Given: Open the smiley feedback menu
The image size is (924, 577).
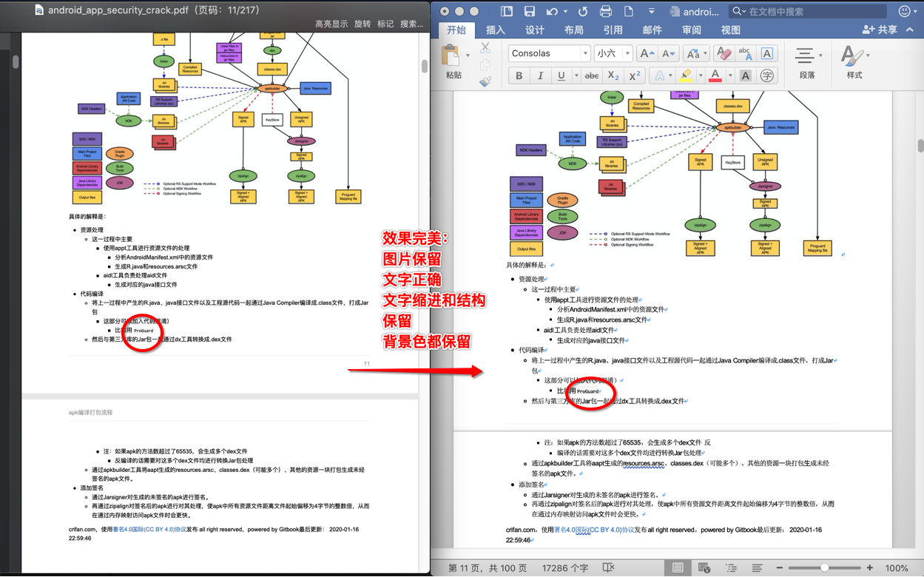Looking at the screenshot, I should pos(906,11).
